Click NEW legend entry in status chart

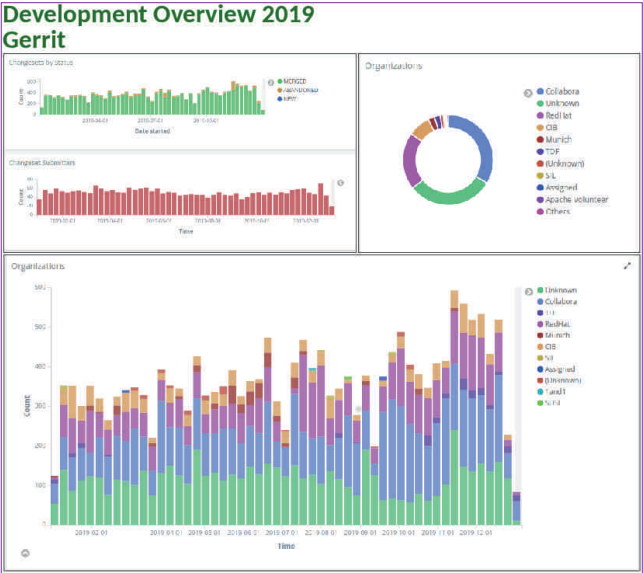pyautogui.click(x=292, y=98)
